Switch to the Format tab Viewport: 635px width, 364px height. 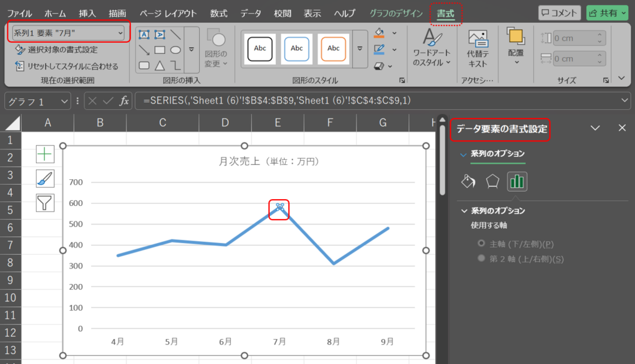[445, 14]
